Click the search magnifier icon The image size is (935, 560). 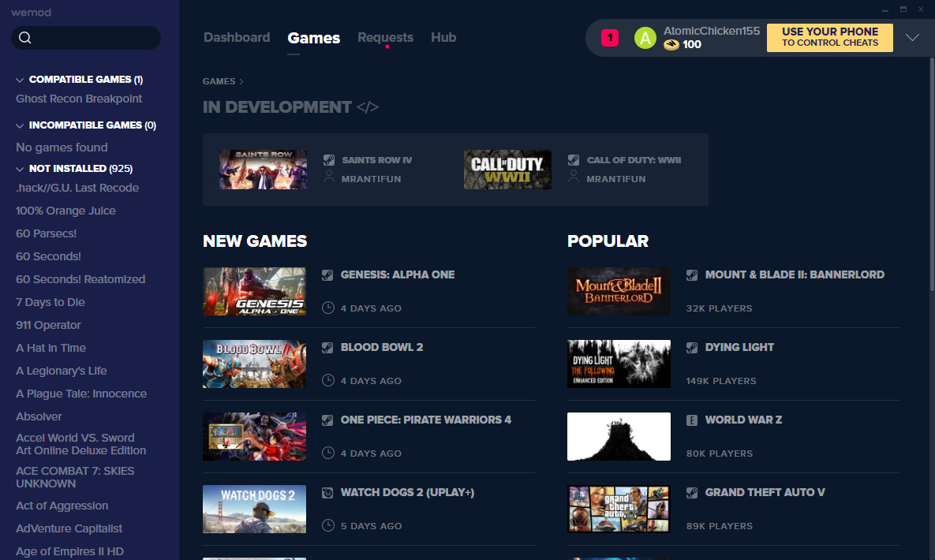click(25, 38)
